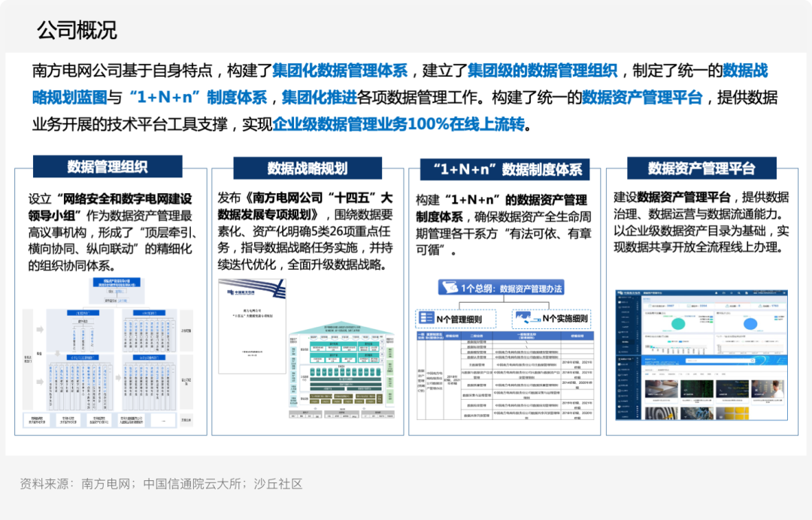Click the message icon in the platform top bar

coord(724,293)
